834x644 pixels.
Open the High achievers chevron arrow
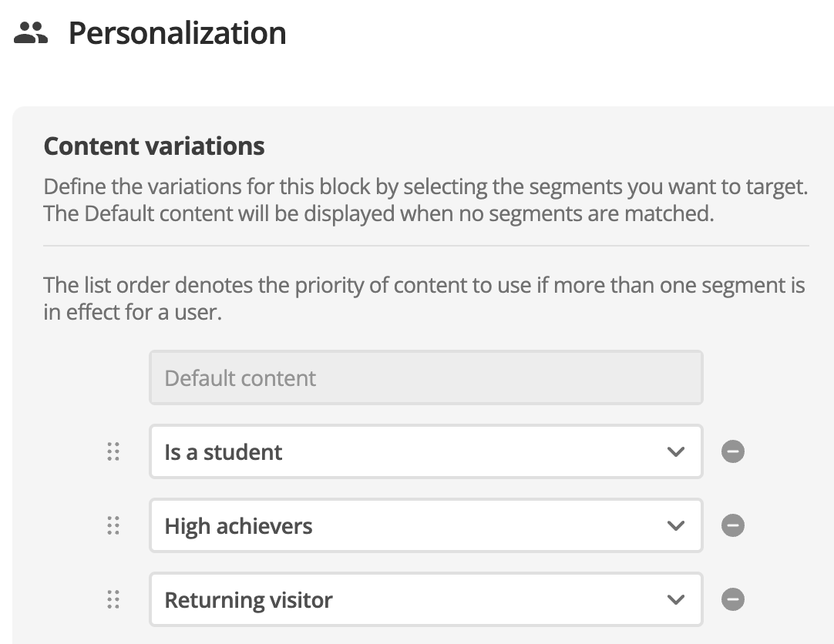click(x=675, y=526)
